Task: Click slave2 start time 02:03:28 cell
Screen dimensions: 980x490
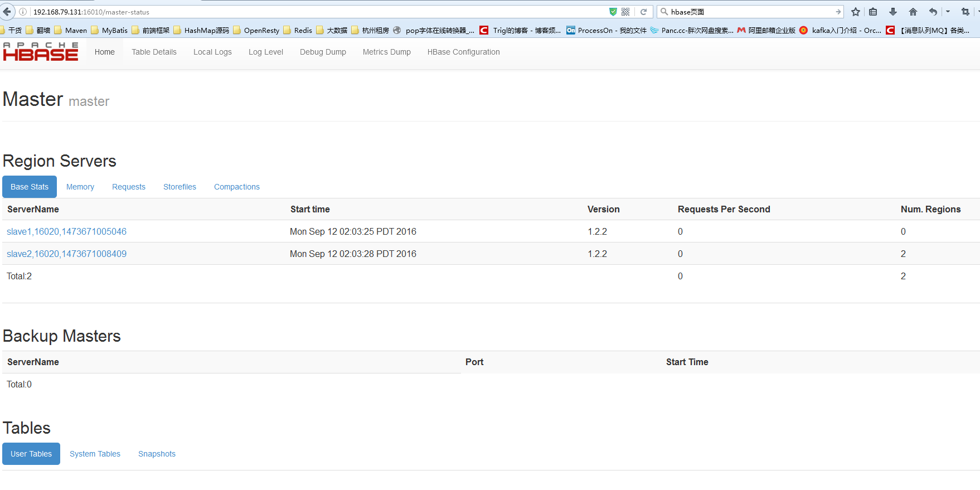Action: pos(353,254)
